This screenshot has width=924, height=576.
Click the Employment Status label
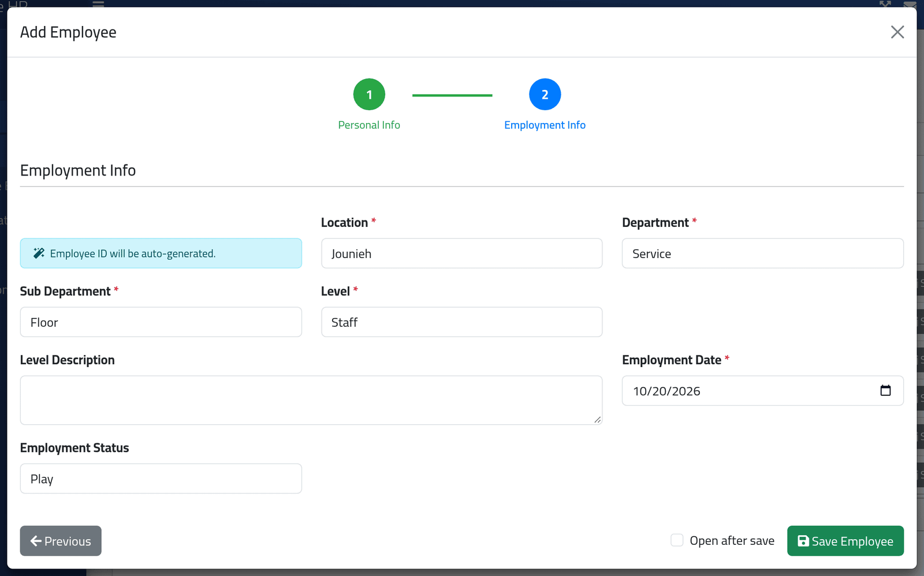tap(74, 448)
